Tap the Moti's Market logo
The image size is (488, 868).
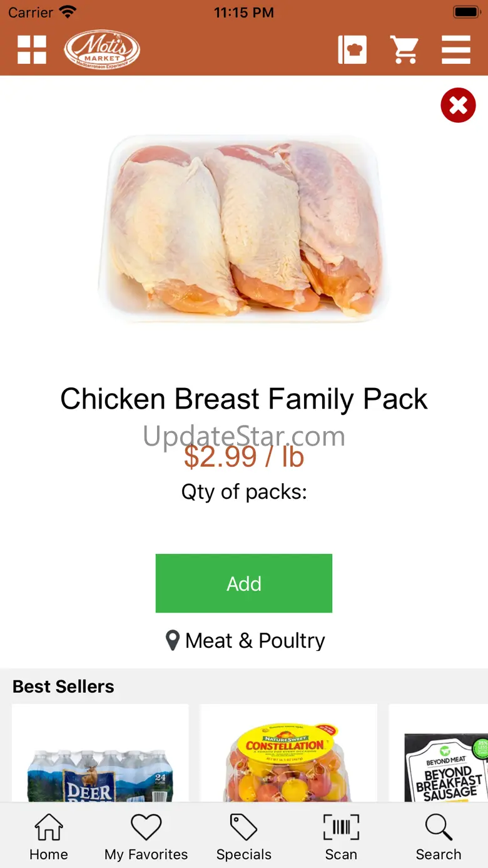coord(102,49)
